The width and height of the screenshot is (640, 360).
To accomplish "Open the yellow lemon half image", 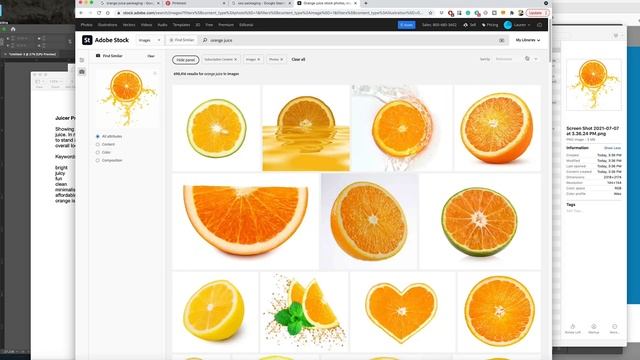I will click(215, 312).
